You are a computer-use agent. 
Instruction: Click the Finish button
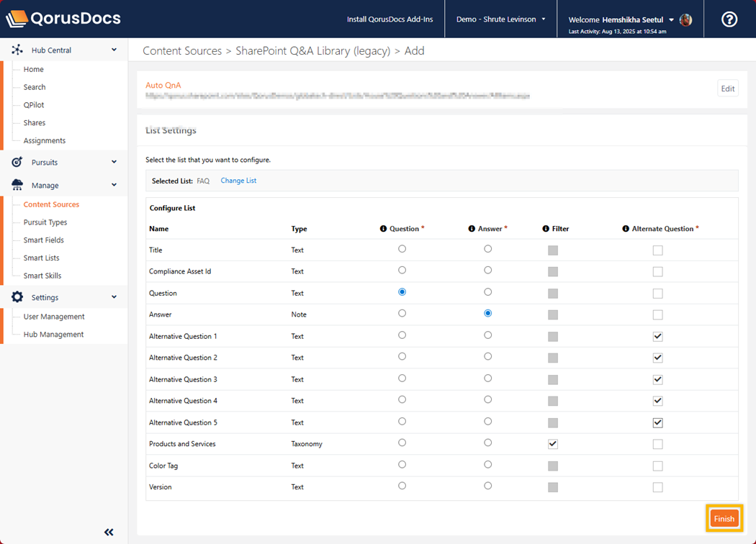724,519
